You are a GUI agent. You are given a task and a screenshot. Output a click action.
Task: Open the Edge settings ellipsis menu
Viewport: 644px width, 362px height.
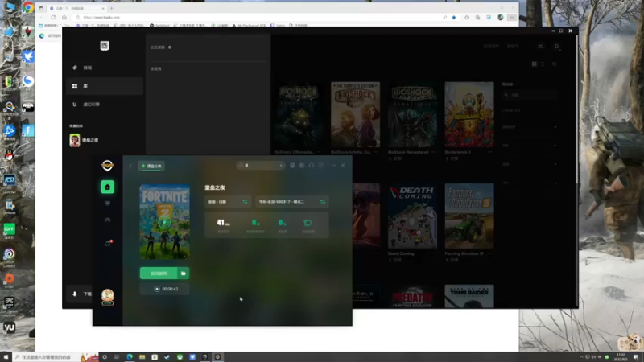pyautogui.click(x=512, y=17)
